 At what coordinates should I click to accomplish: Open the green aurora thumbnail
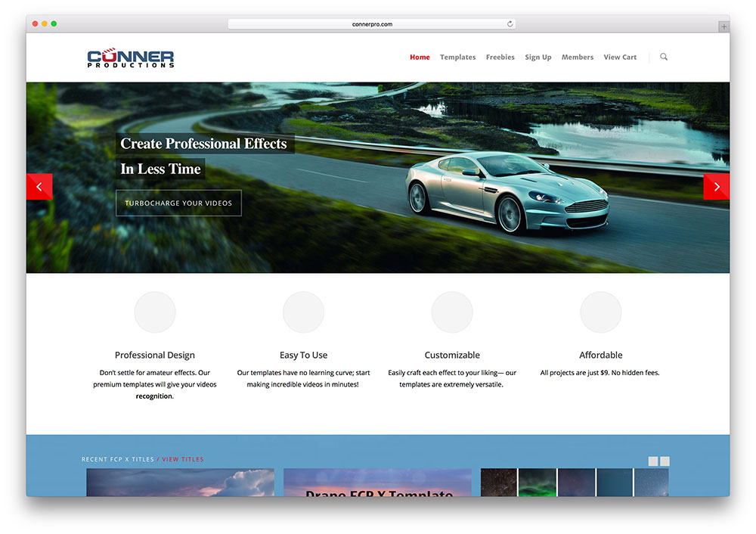[x=537, y=483]
